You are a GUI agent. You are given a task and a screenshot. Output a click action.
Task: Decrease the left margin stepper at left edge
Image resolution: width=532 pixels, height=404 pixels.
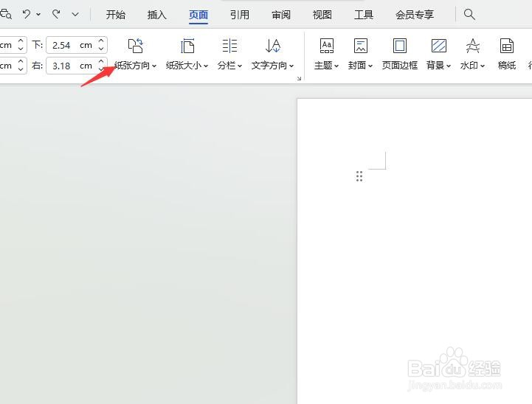21,69
